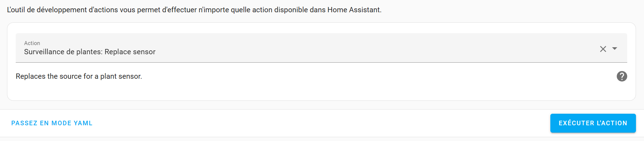644x141 pixels.
Task: Expand the list of available actions
Action: (615, 49)
